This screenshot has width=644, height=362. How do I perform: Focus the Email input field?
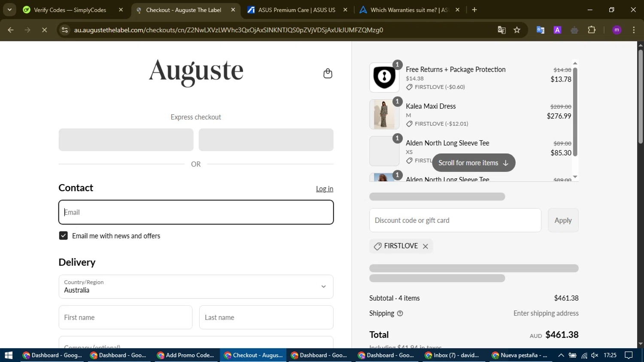pos(196,212)
